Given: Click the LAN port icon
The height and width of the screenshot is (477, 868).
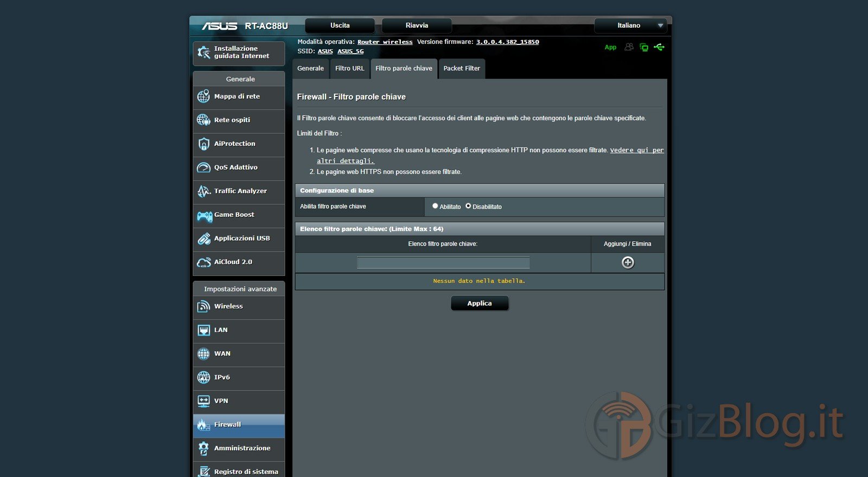Looking at the screenshot, I should (x=203, y=330).
